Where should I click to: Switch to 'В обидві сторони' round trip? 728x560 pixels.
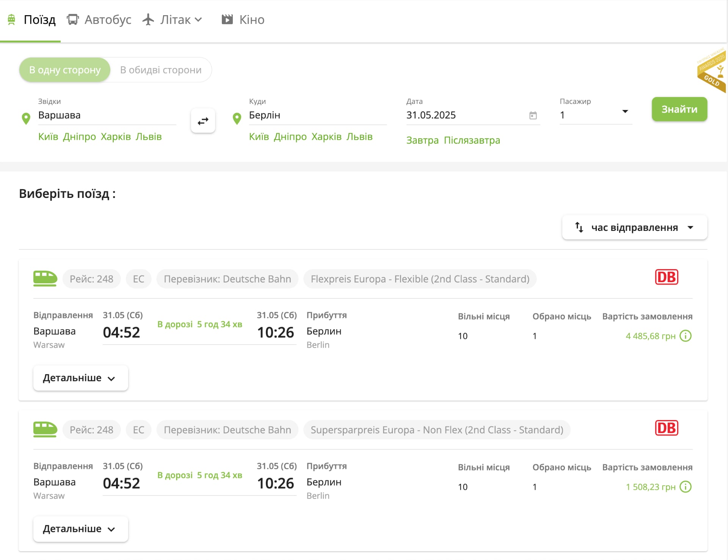(x=161, y=70)
